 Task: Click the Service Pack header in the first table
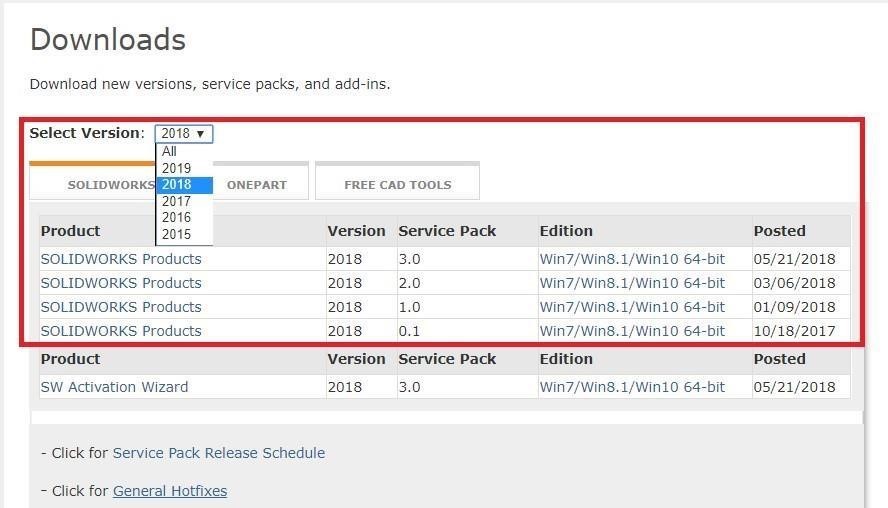447,231
